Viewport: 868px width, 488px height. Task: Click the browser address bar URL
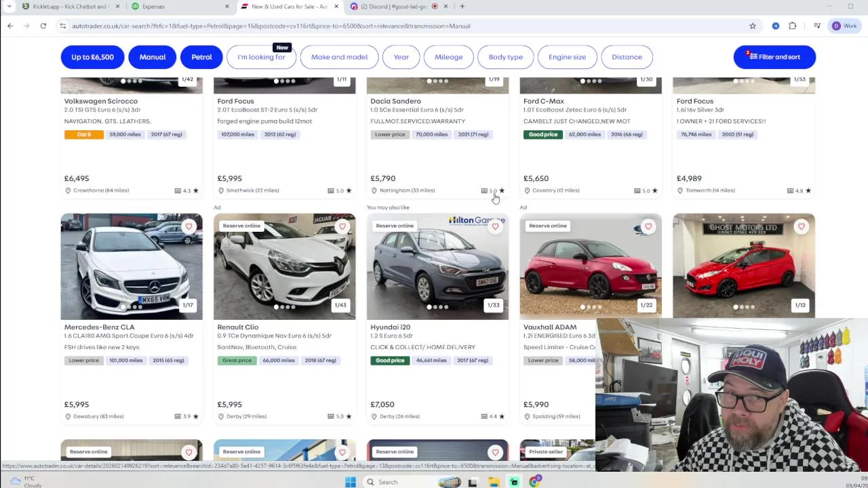[271, 26]
